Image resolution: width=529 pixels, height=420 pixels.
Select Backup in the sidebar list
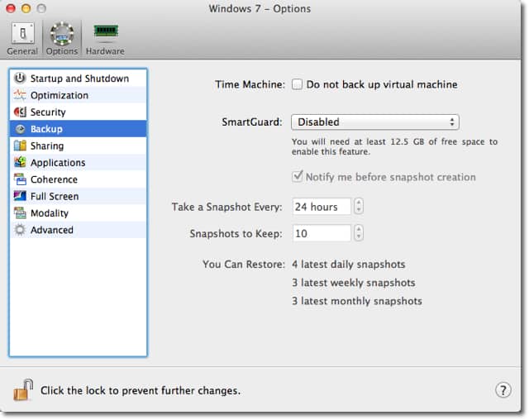click(x=79, y=129)
